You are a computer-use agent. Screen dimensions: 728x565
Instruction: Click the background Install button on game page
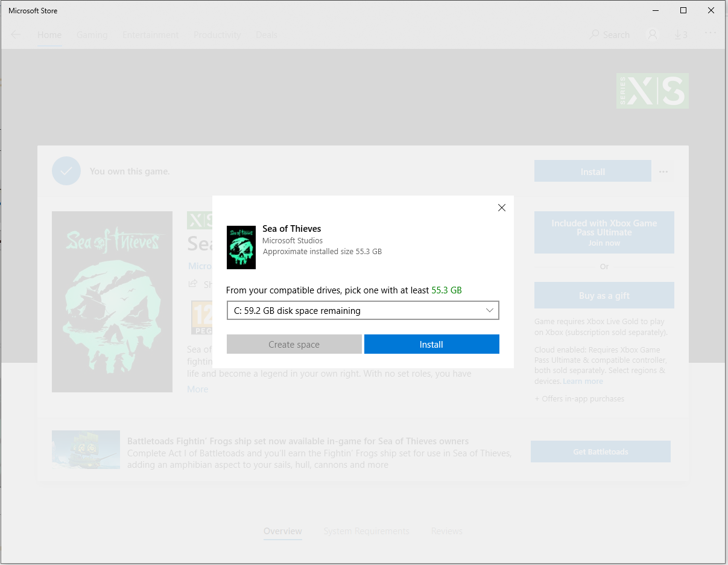tap(593, 171)
